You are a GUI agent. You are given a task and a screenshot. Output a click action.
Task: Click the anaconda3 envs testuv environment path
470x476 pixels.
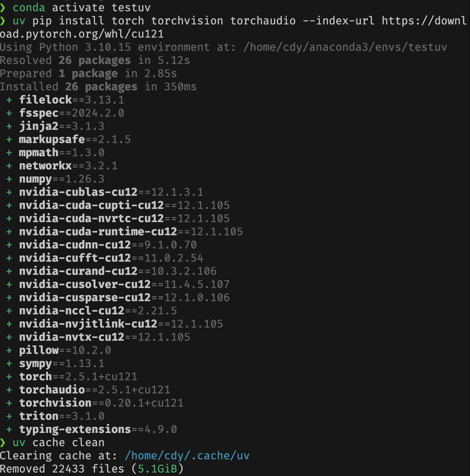[345, 47]
